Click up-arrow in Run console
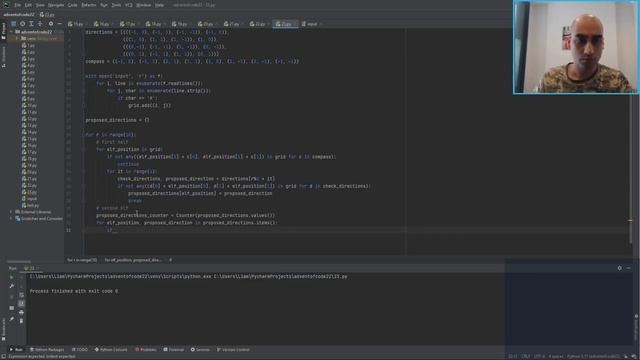Image resolution: width=640 pixels, height=360 pixels. point(21,277)
